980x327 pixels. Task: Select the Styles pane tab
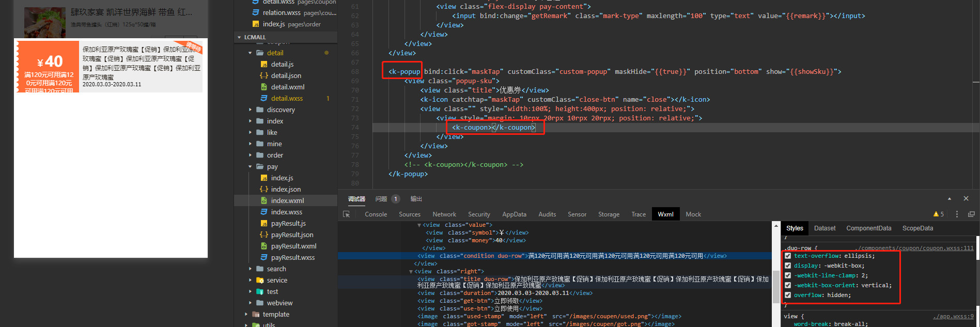tap(795, 228)
